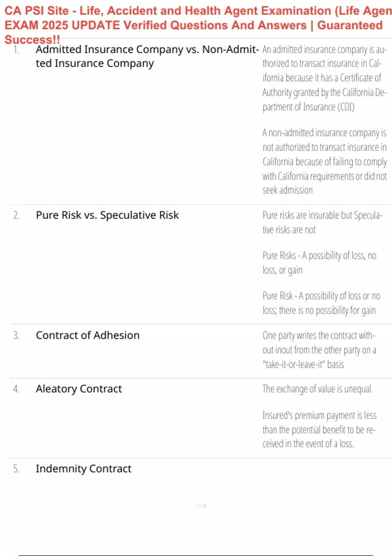
Task: Click the admitted insurance company definition paragraph
Action: [x=325, y=78]
